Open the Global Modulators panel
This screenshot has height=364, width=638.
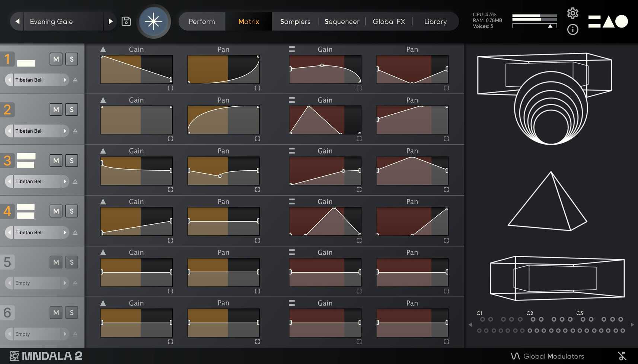tap(547, 356)
